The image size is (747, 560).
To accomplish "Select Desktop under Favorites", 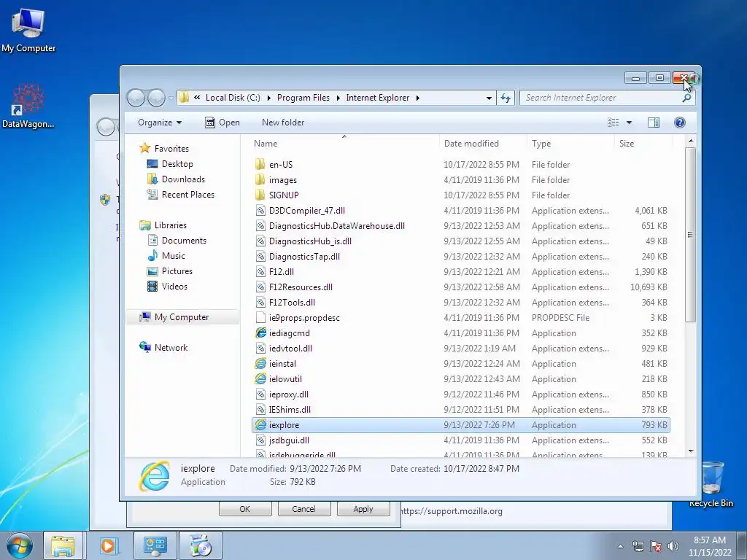I will click(x=170, y=164).
